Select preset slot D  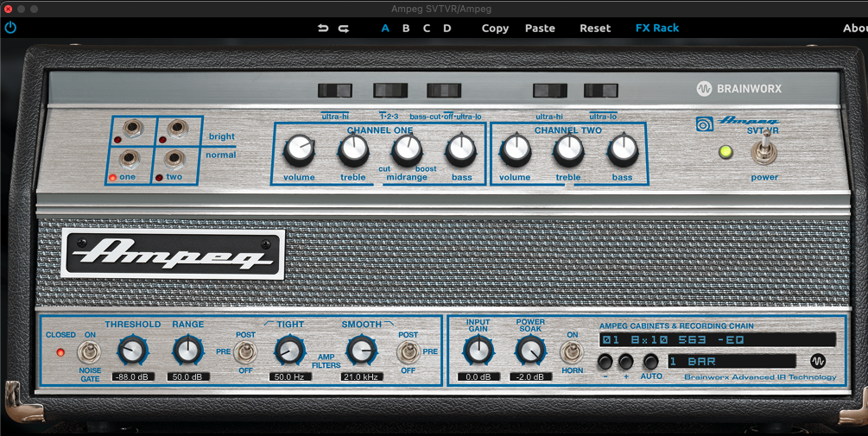(447, 28)
